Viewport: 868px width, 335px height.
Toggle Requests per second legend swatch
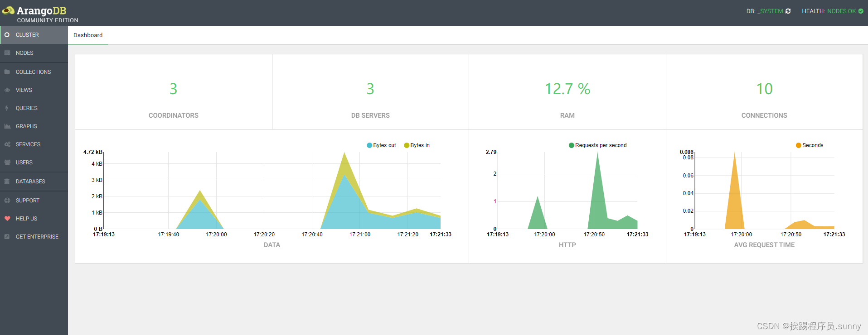[572, 145]
